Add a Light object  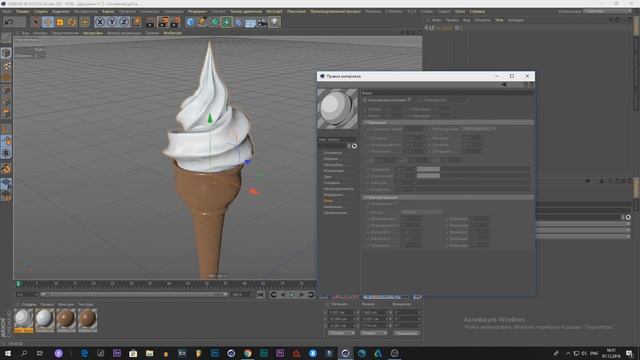pyautogui.click(x=274, y=22)
